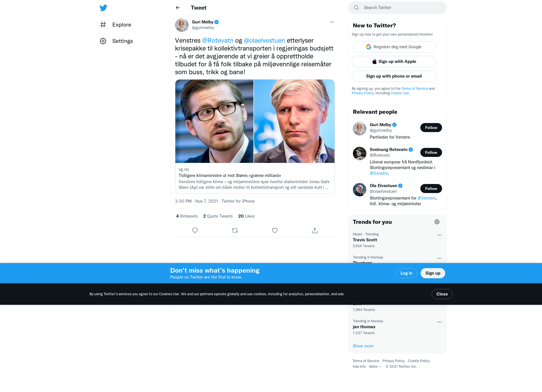542x392 pixels.
Task: Share the tweet via the share icon
Action: point(315,231)
